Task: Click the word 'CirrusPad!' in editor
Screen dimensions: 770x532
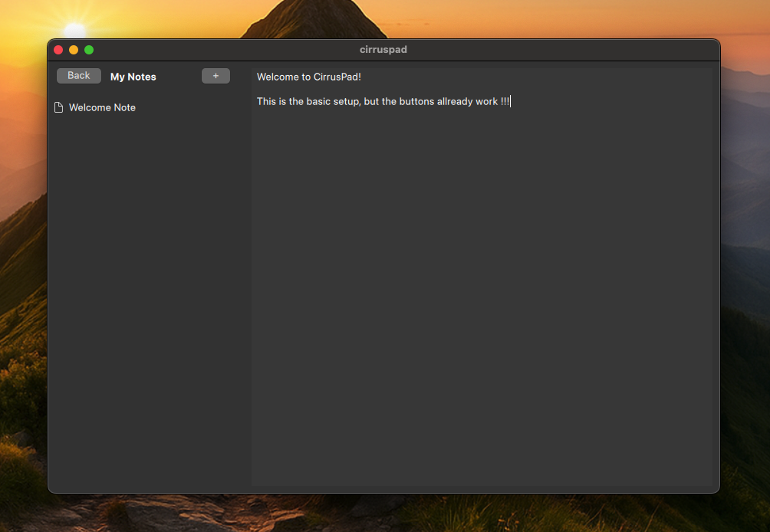Action: tap(337, 77)
